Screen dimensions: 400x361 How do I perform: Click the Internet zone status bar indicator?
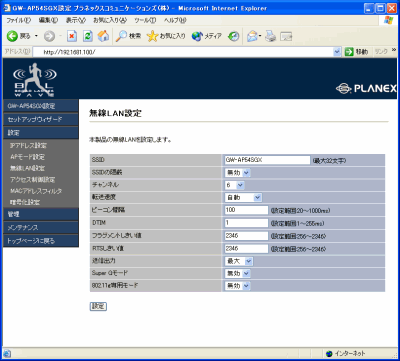(x=345, y=353)
